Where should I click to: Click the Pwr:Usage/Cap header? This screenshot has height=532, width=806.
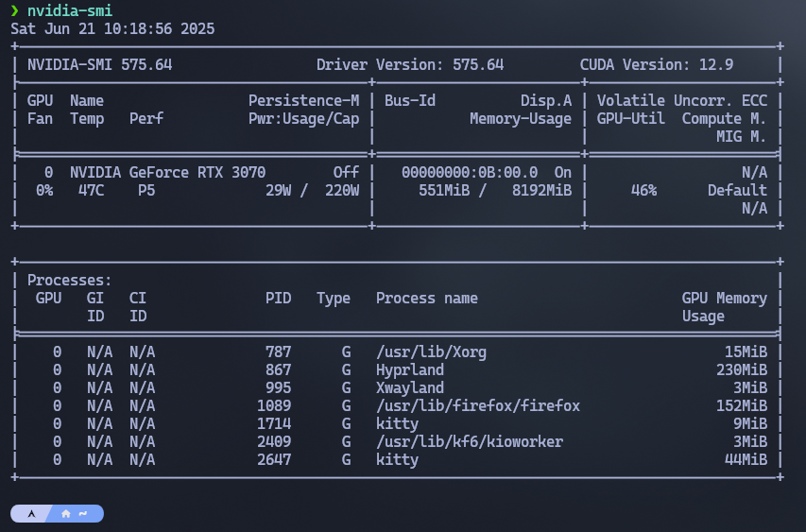(304, 119)
